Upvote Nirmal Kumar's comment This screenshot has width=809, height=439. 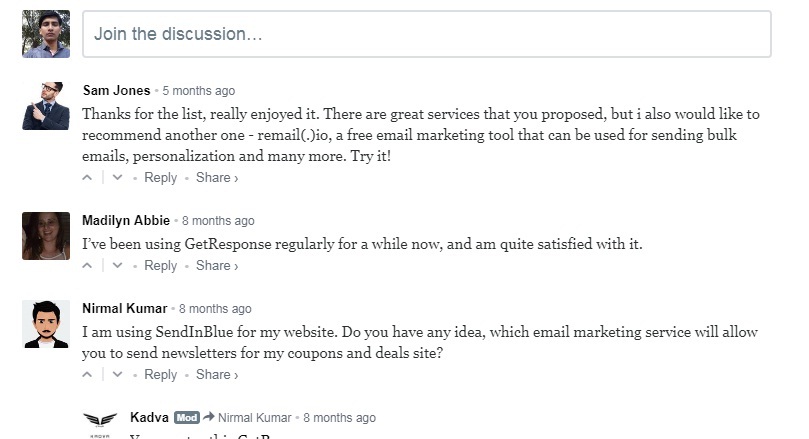(87, 375)
